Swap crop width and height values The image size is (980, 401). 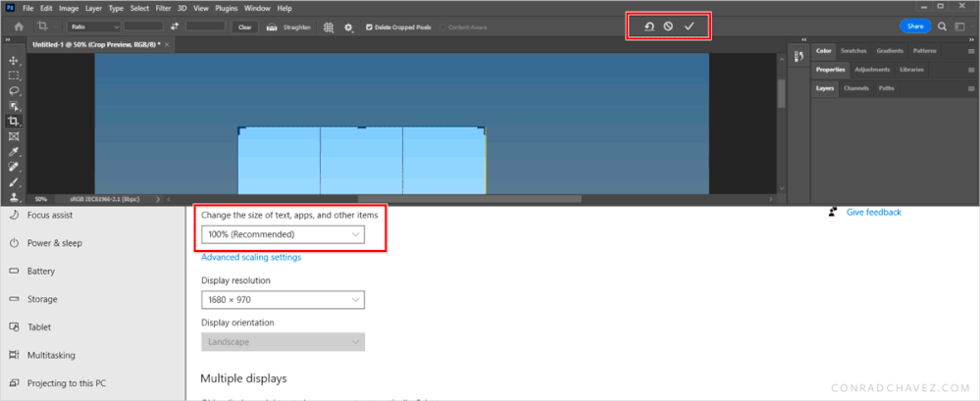click(175, 26)
